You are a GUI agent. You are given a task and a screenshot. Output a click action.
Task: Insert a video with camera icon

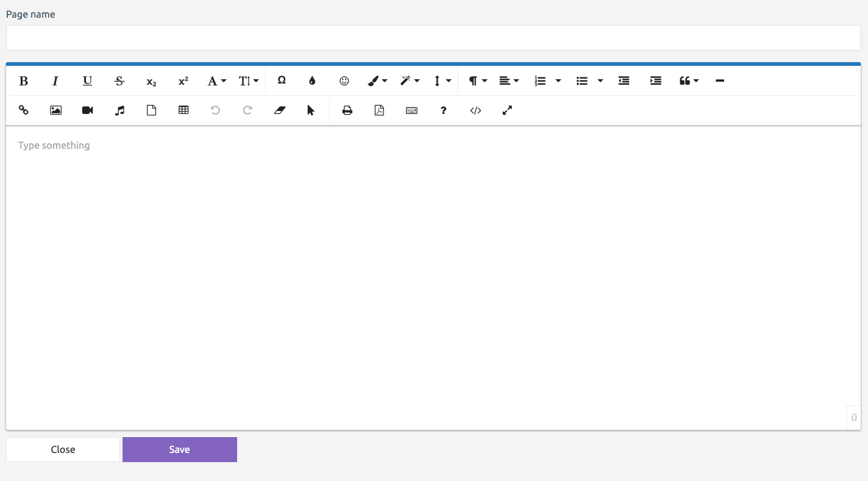click(x=88, y=110)
